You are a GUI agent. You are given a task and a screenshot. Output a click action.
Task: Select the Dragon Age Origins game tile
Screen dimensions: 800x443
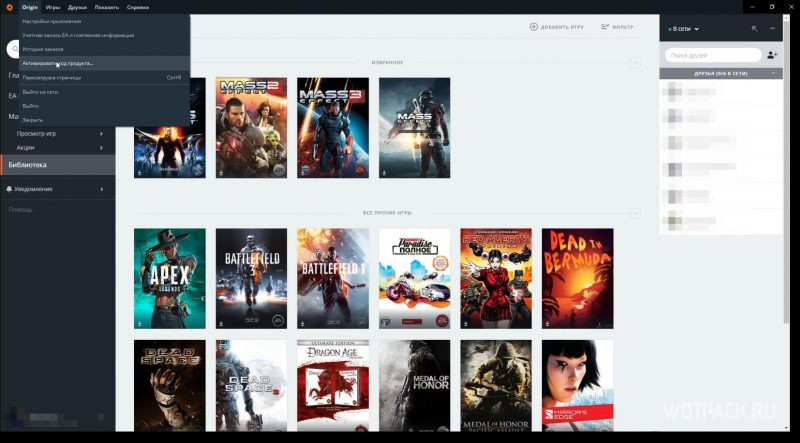[333, 386]
